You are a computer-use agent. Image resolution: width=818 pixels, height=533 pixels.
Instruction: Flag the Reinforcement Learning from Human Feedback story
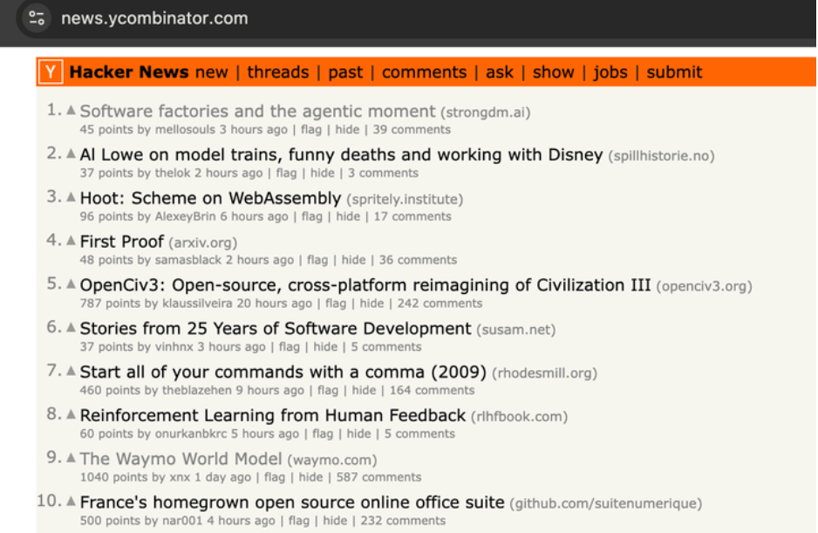coord(322,434)
